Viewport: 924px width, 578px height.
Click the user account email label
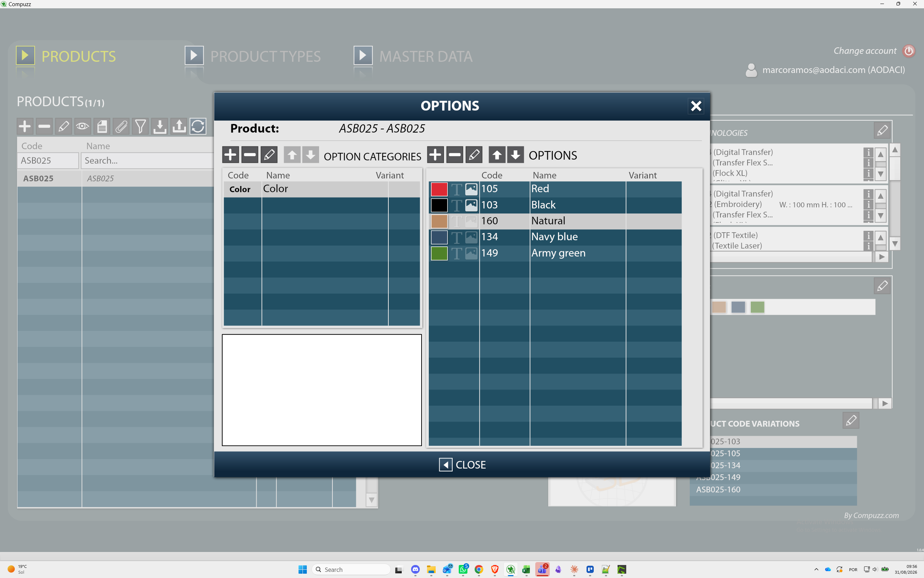[x=833, y=70]
